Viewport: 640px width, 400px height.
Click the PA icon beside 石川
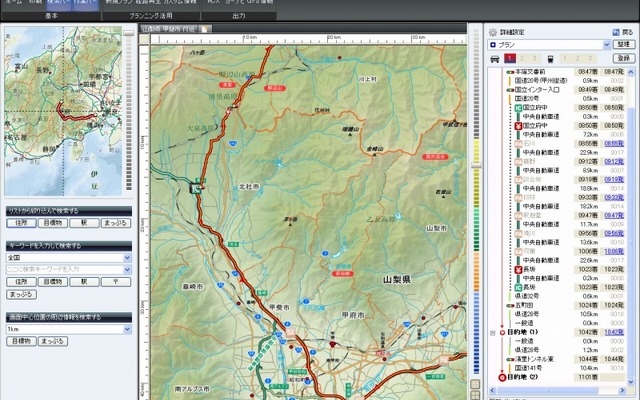pos(518,144)
